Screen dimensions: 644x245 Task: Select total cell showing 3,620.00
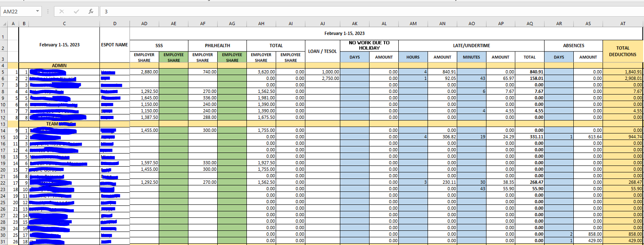point(261,72)
